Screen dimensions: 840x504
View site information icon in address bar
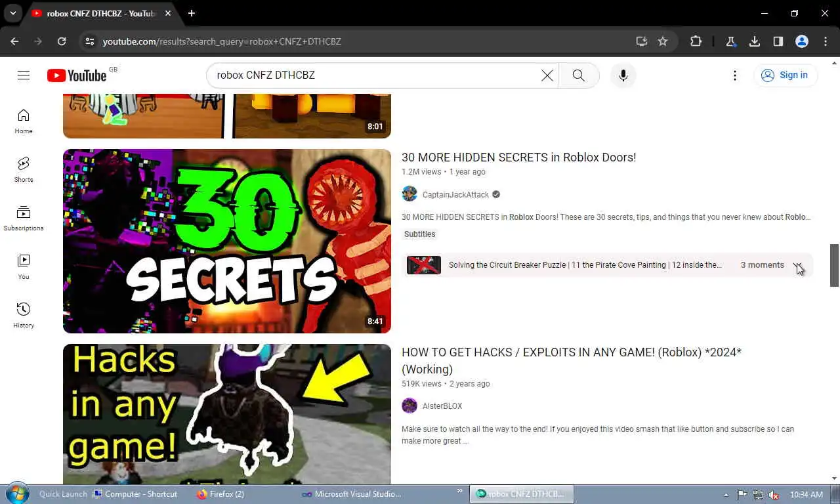(x=90, y=41)
